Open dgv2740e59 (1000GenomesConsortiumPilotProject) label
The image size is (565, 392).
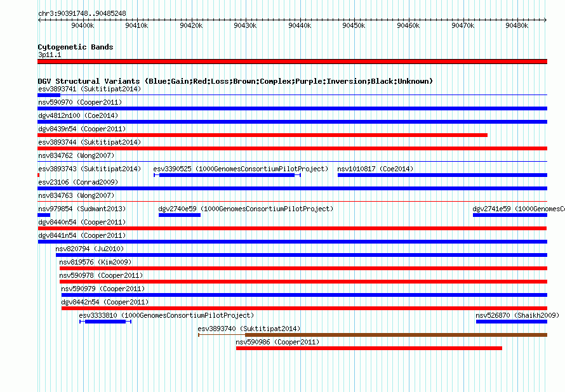pyautogui.click(x=246, y=209)
